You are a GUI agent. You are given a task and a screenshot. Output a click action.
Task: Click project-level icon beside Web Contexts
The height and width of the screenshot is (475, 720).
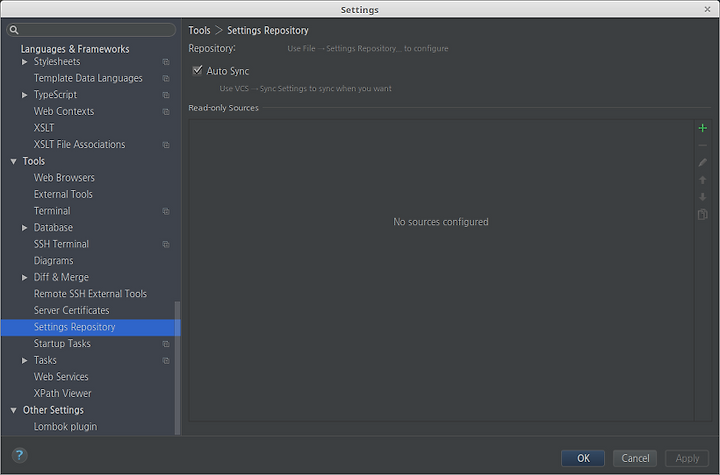click(x=166, y=112)
